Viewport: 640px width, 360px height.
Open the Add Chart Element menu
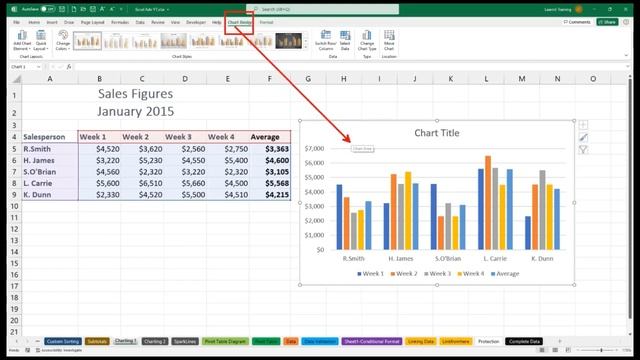tap(22, 40)
